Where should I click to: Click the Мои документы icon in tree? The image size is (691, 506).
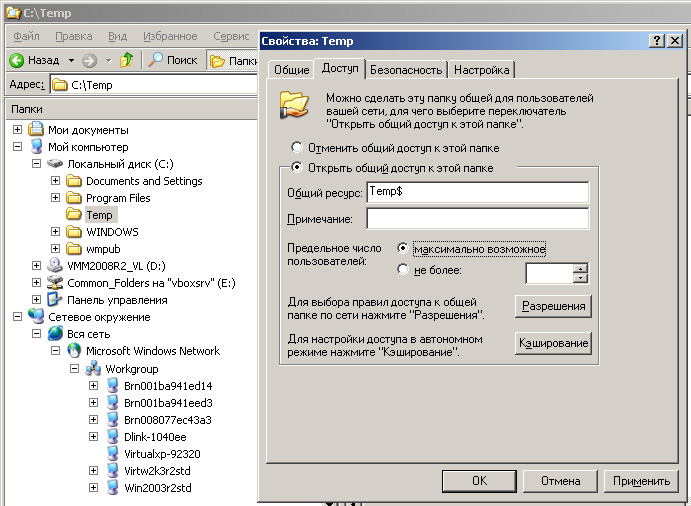click(36, 130)
